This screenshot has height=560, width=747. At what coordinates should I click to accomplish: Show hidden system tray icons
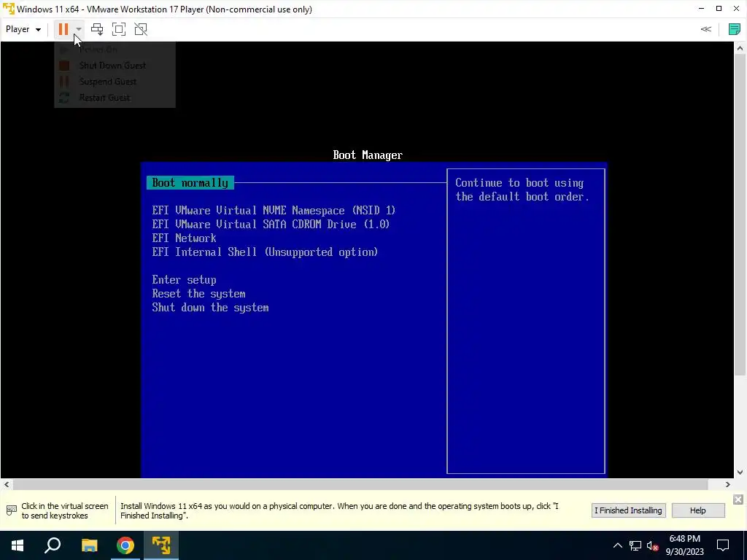[x=617, y=545]
